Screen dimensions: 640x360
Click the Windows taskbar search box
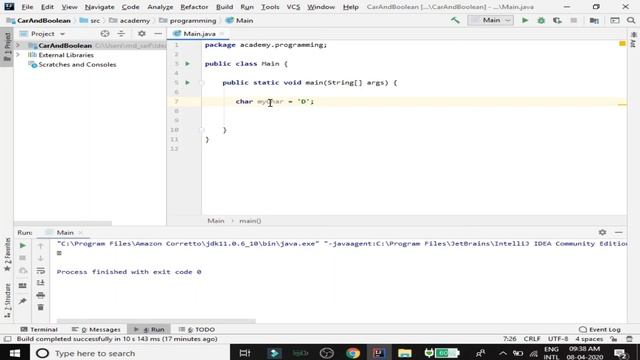(x=130, y=353)
